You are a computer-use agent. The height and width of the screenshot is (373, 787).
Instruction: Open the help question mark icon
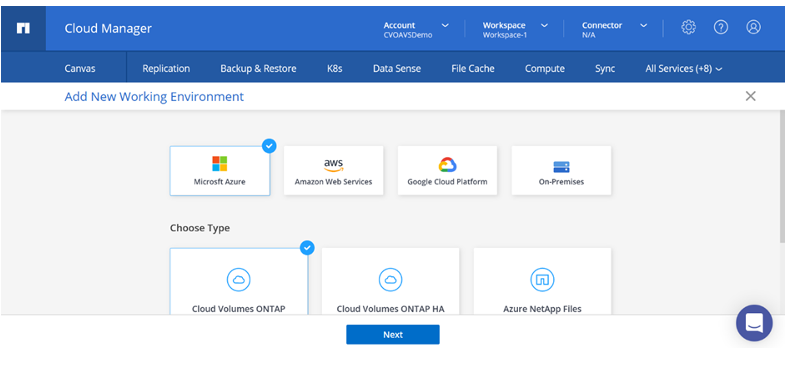coord(721,27)
